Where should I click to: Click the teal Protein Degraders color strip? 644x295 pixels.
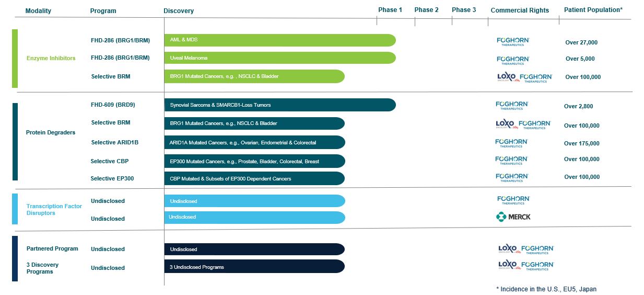coord(15,141)
